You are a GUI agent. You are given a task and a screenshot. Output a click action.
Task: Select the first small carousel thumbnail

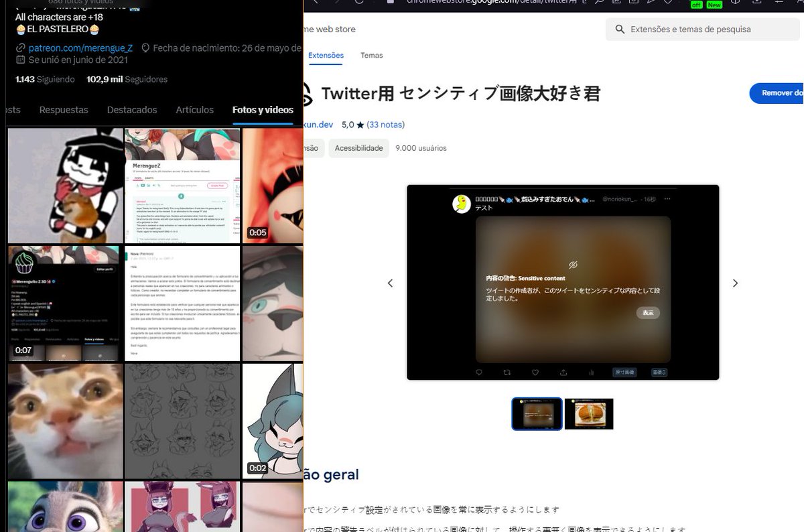(x=537, y=413)
